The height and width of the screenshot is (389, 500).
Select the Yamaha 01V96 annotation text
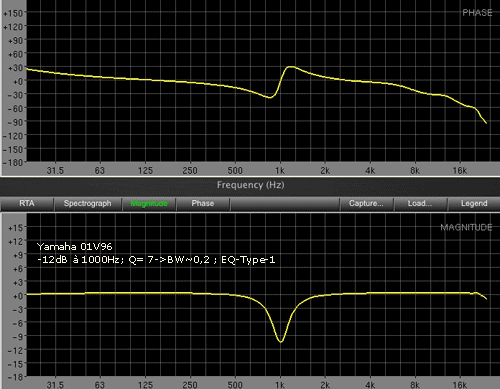(x=75, y=247)
